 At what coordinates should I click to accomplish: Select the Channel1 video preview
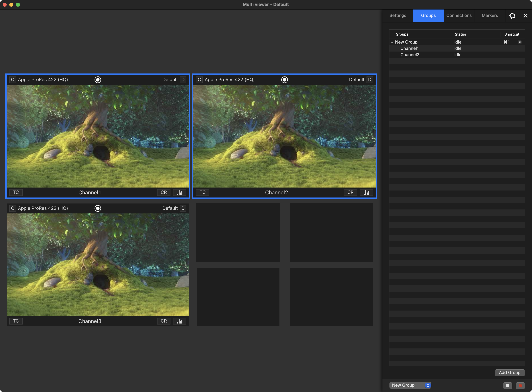(98, 136)
